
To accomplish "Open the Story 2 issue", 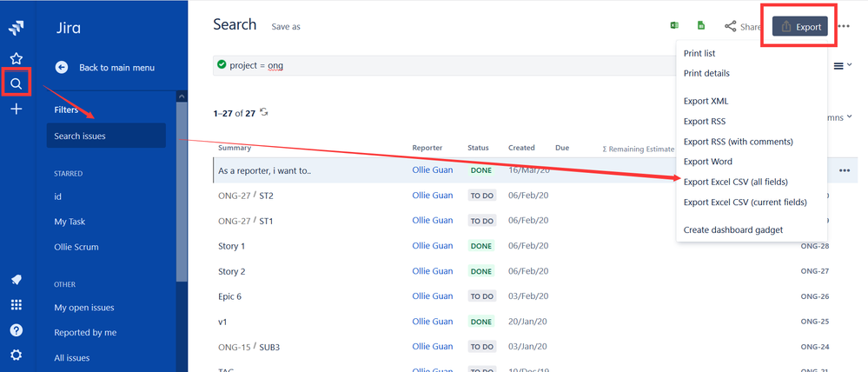I will (x=232, y=271).
